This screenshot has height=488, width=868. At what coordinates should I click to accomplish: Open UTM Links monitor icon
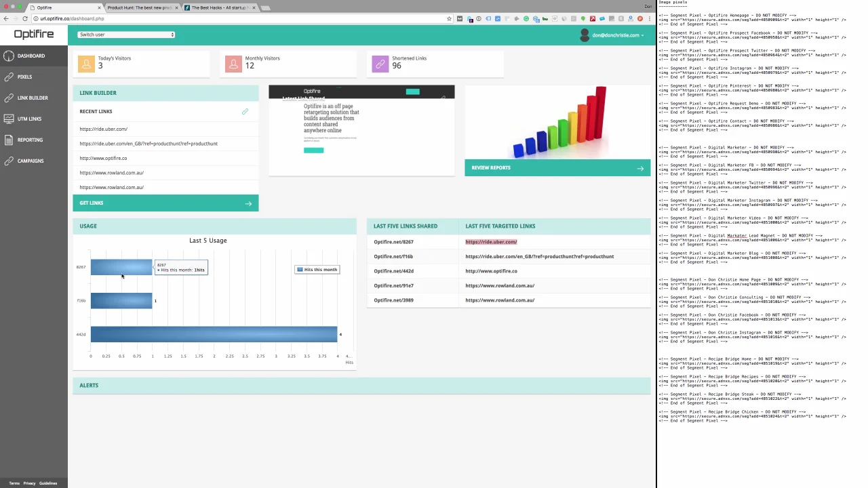[x=8, y=119]
